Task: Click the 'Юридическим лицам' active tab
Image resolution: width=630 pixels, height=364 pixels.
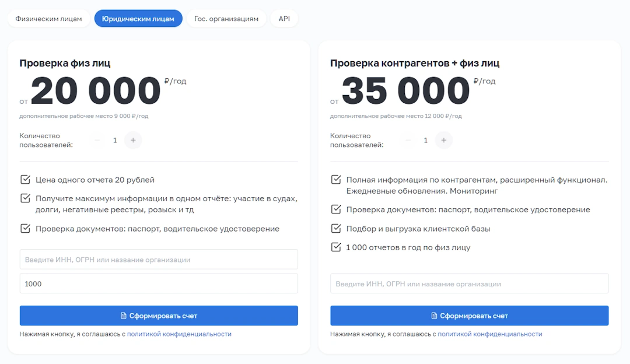Action: coord(138,18)
